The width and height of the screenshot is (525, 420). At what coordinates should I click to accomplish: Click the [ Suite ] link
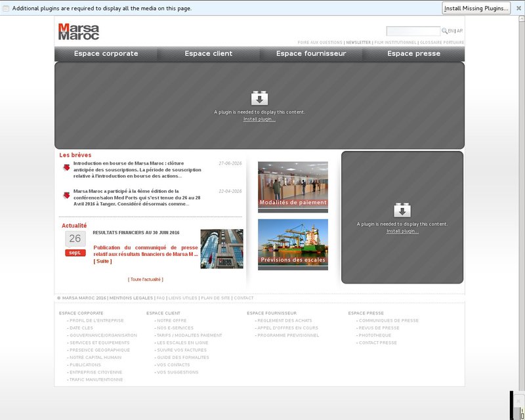(102, 261)
